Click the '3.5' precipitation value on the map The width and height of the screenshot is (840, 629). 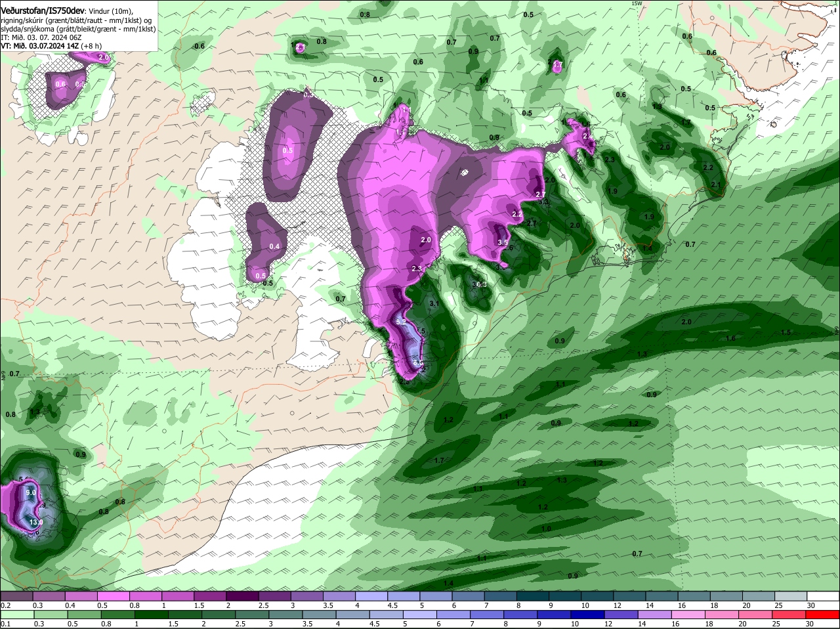[503, 243]
